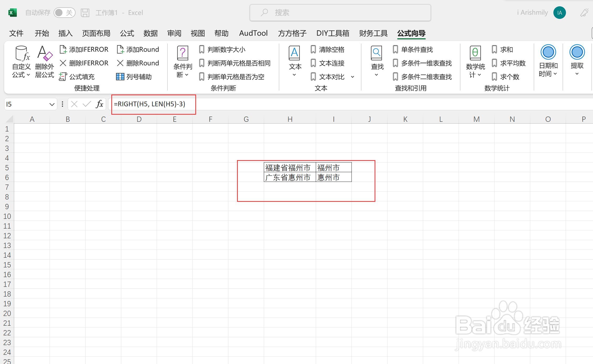
Task: Click 判断单元格是否为空
Action: click(232, 77)
